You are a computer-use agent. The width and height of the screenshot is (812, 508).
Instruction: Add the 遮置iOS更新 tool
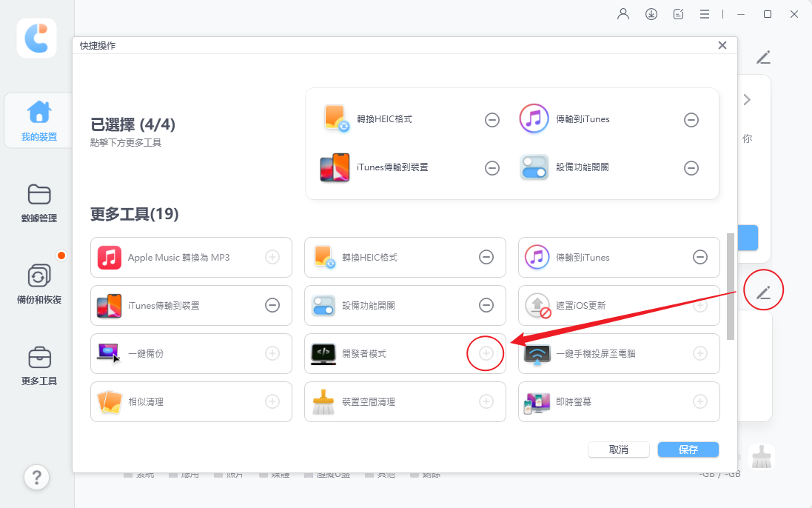pyautogui.click(x=700, y=305)
